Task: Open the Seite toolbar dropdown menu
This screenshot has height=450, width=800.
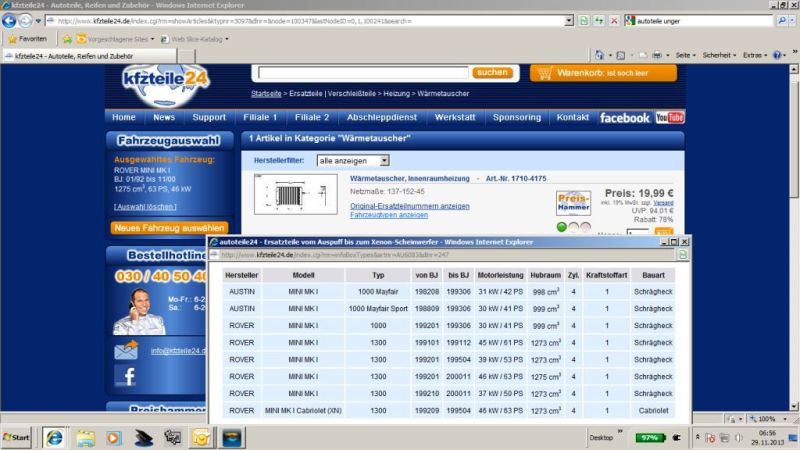Action: pyautogui.click(x=686, y=55)
